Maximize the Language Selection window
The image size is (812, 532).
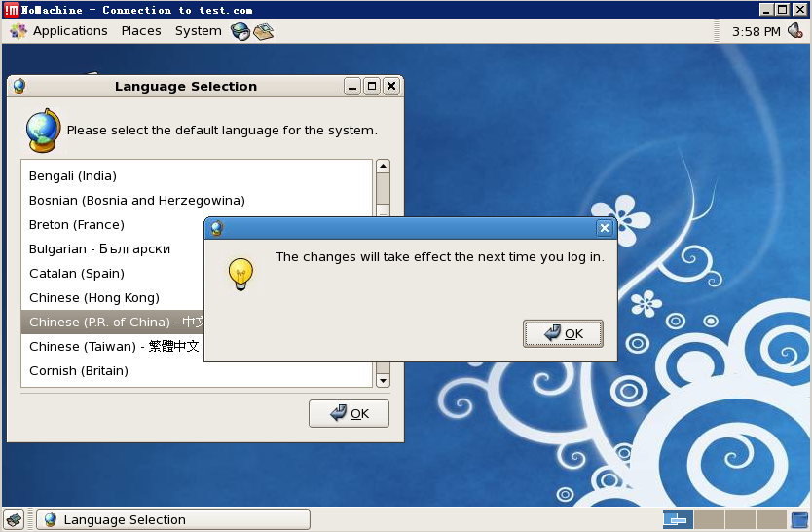point(372,86)
